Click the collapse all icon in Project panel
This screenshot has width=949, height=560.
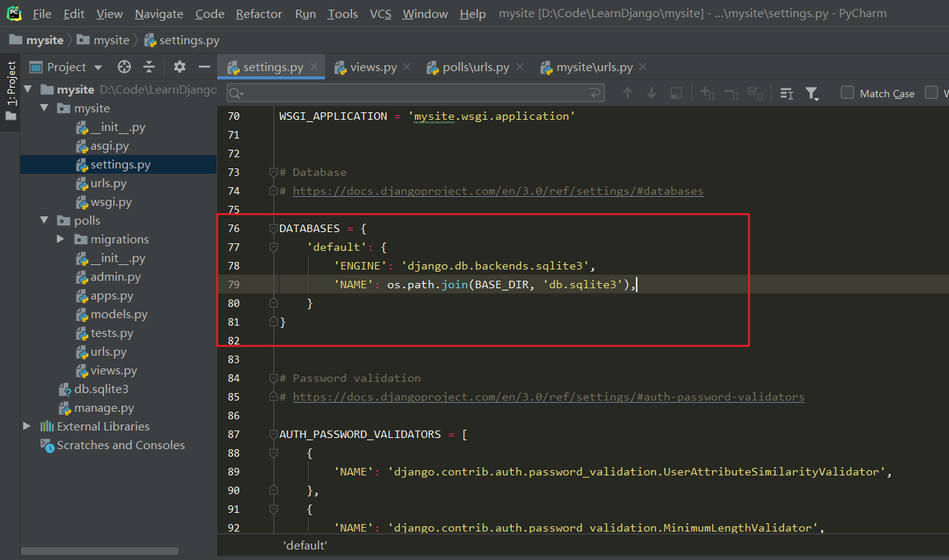[x=149, y=67]
